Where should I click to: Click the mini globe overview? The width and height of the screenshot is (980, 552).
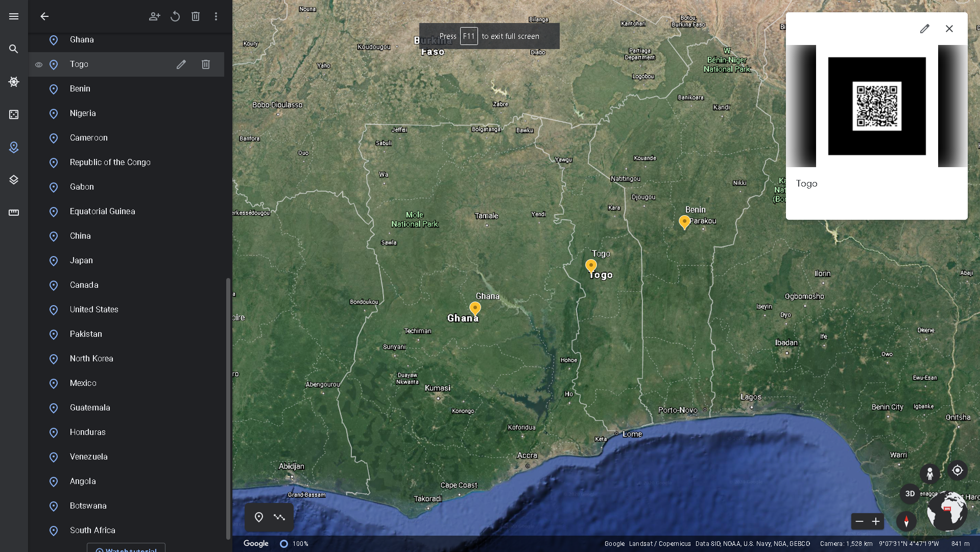947,511
